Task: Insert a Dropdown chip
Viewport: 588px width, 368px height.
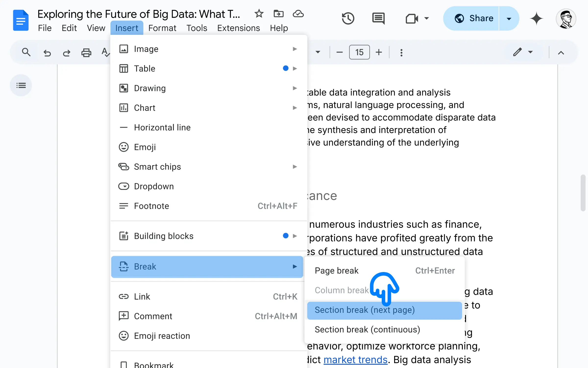Action: 209,186
